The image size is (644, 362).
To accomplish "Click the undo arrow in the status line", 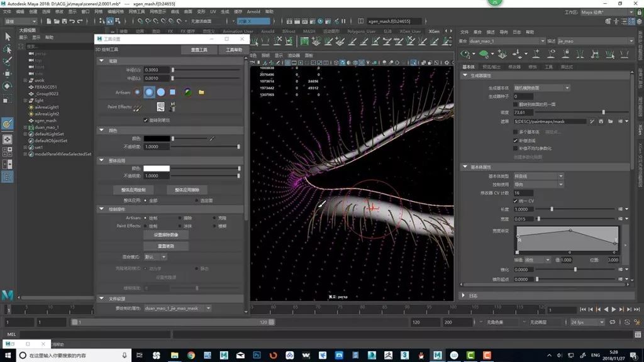I will coord(72,21).
